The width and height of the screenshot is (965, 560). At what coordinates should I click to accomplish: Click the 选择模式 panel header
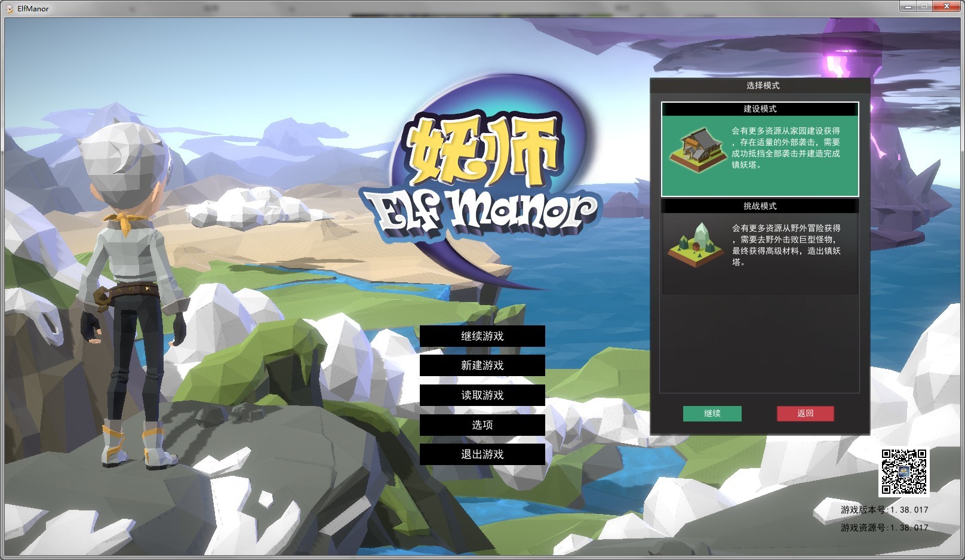760,85
